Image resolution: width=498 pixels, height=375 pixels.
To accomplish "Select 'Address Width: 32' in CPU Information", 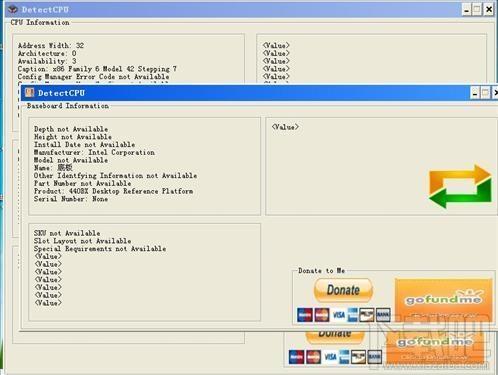I will coord(51,46).
